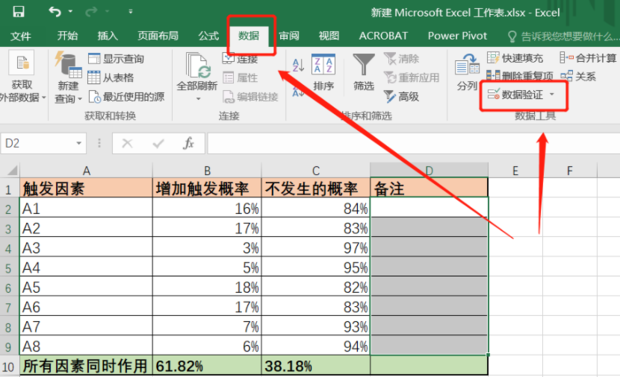Screen dimensions: 620x377
Task: Open the 获取外部数据 dropdown
Action: [x=22, y=78]
